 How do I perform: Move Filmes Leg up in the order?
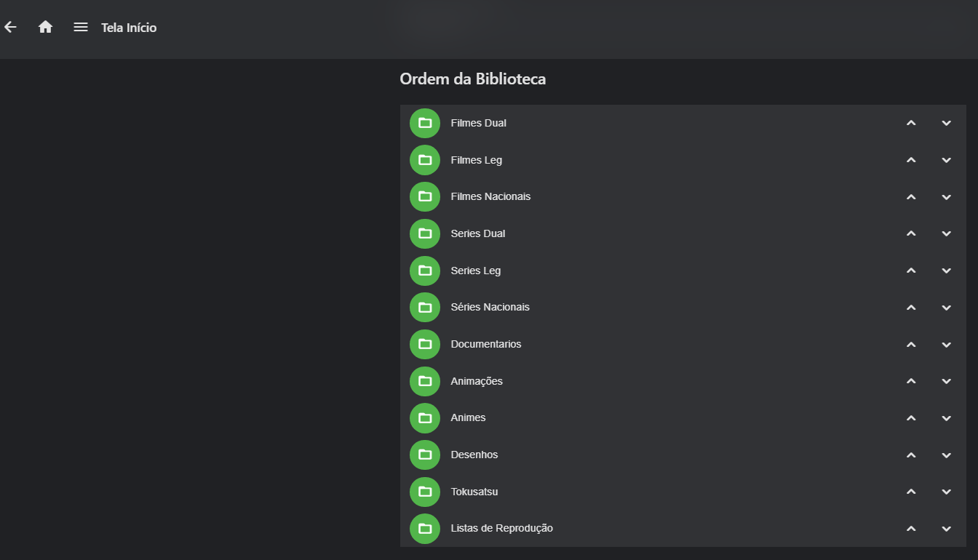point(911,160)
